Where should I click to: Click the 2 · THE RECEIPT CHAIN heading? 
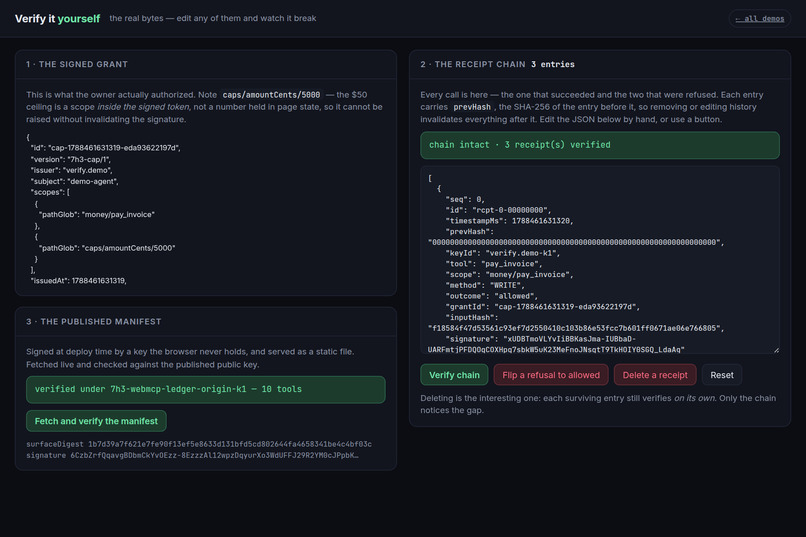(x=473, y=64)
